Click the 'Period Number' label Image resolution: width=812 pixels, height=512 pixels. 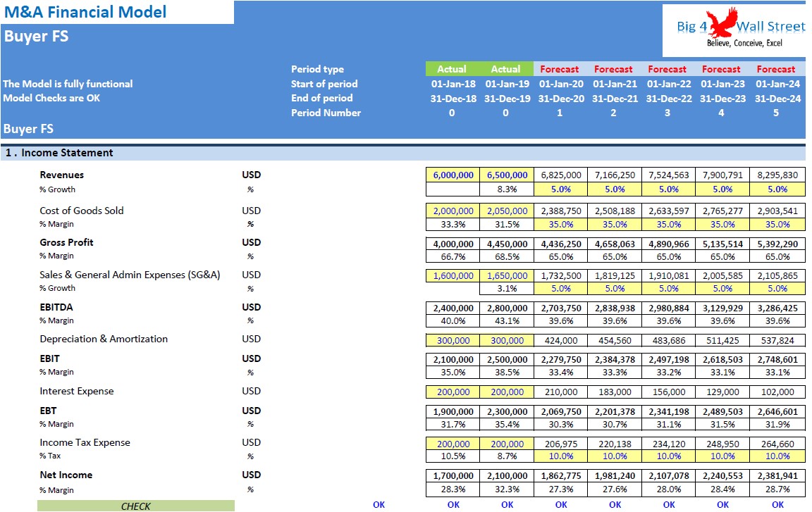(326, 112)
